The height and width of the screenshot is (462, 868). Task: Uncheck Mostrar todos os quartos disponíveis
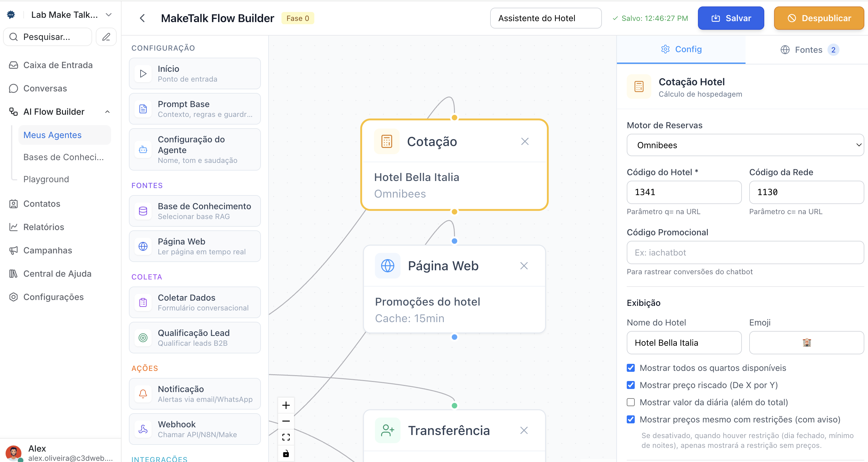(x=630, y=368)
